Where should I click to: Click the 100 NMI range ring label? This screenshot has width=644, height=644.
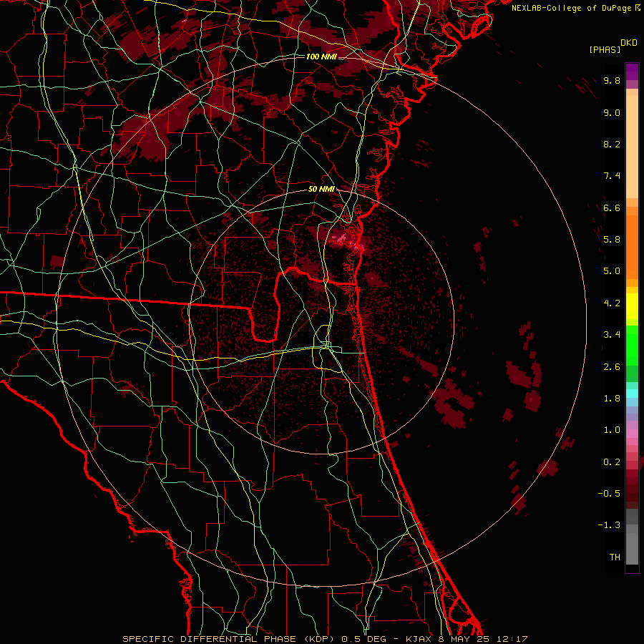pyautogui.click(x=321, y=57)
